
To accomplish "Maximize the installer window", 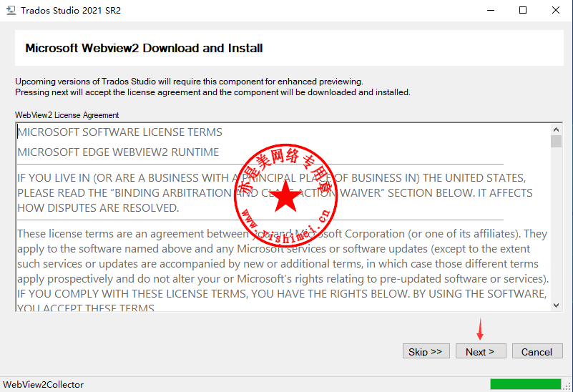I will (x=523, y=10).
